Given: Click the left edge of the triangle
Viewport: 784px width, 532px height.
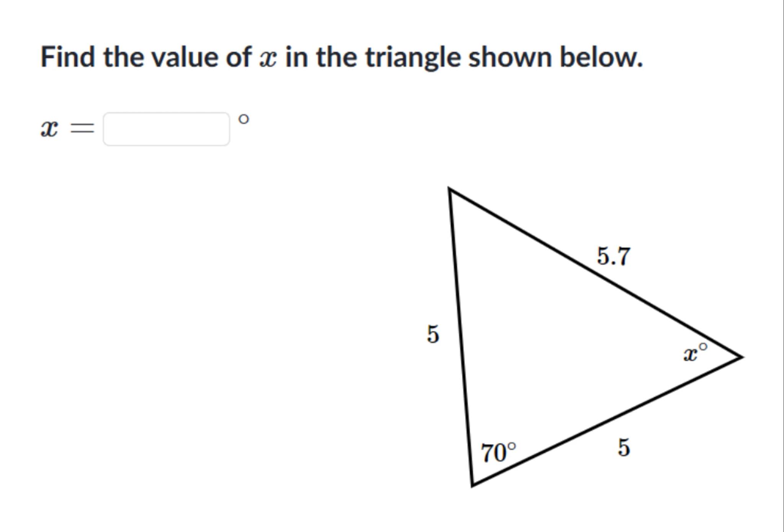Looking at the screenshot, I should pyautogui.click(x=461, y=337).
